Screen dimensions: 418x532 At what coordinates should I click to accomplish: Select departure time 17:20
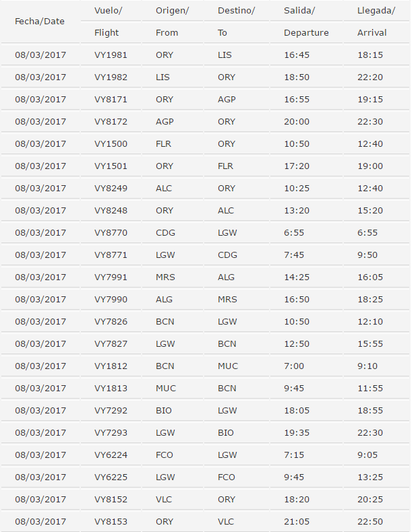click(x=297, y=166)
